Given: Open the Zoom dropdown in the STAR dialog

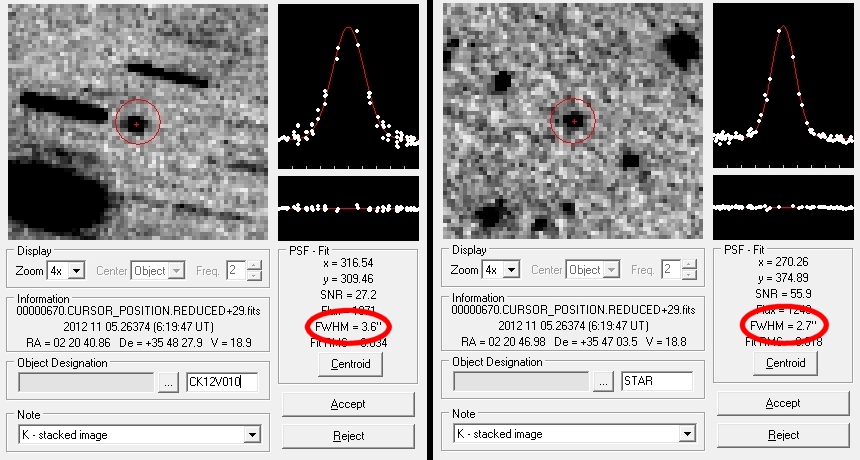Looking at the screenshot, I should [x=511, y=270].
